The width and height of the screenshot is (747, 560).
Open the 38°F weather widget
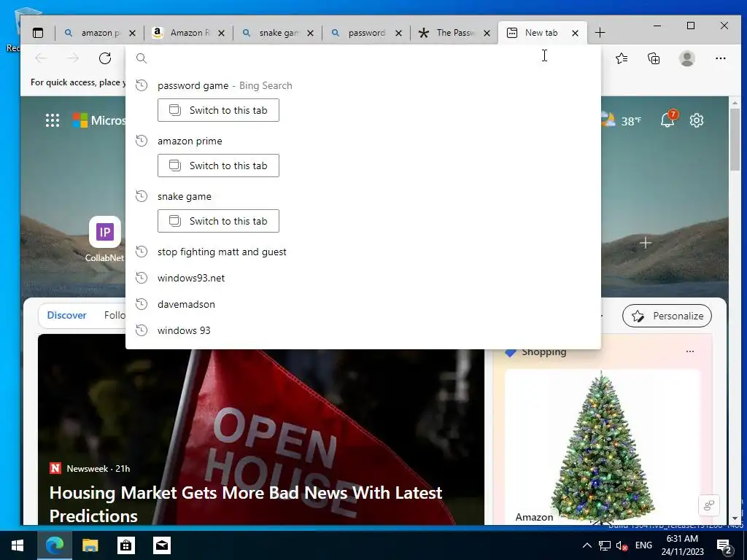621,120
